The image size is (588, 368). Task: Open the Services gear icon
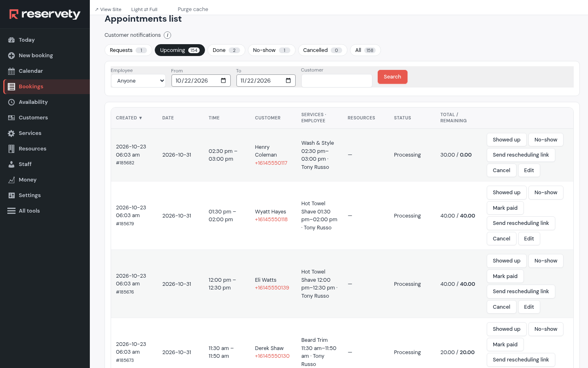(x=11, y=133)
